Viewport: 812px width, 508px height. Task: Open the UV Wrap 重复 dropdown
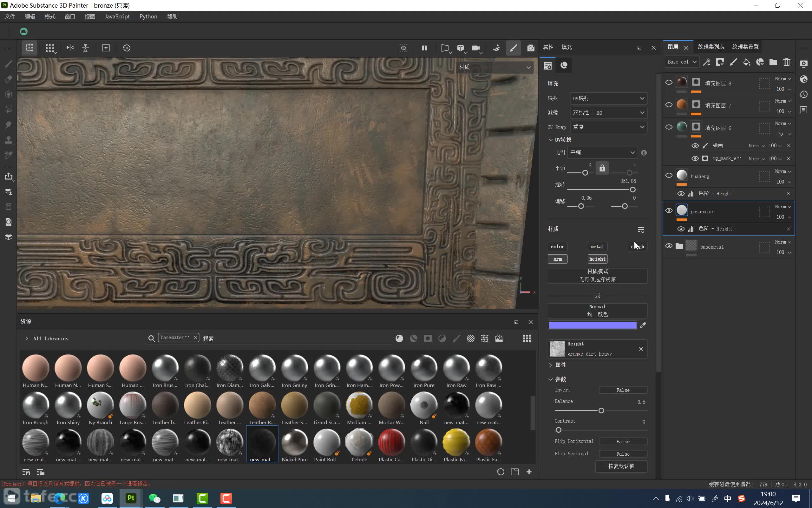point(608,127)
